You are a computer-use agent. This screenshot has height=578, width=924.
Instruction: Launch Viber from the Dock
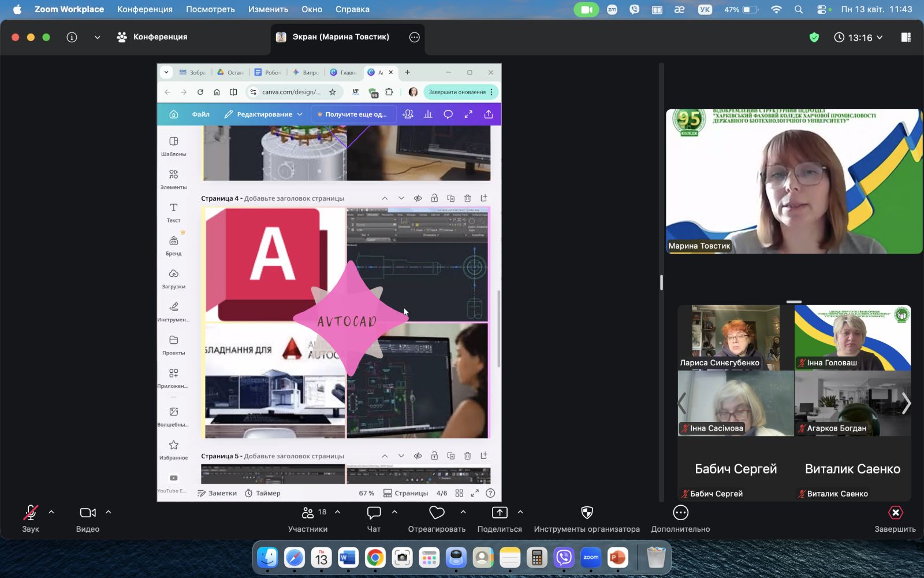tap(564, 558)
